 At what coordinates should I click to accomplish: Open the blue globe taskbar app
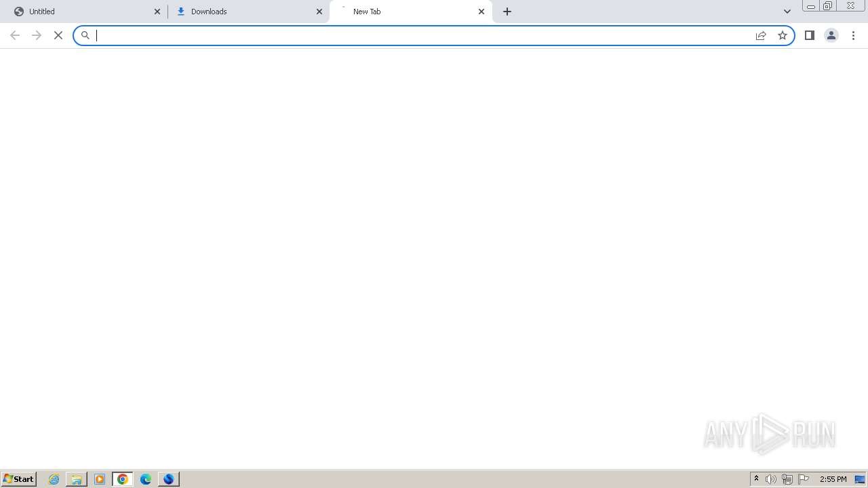[169, 479]
